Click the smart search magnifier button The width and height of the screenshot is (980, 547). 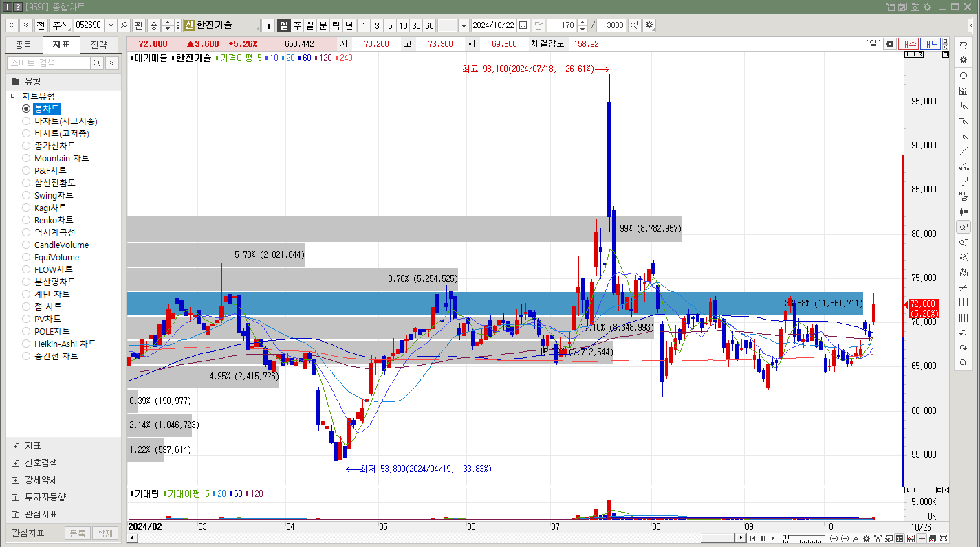click(x=97, y=63)
